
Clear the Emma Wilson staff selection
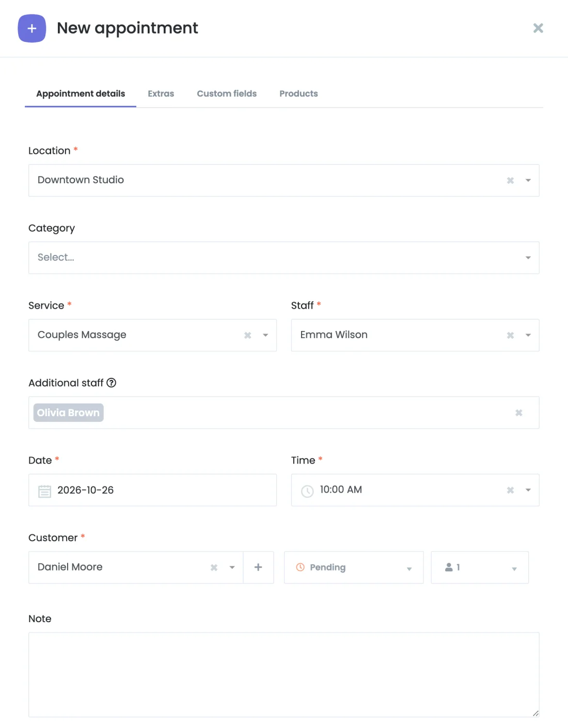click(510, 335)
